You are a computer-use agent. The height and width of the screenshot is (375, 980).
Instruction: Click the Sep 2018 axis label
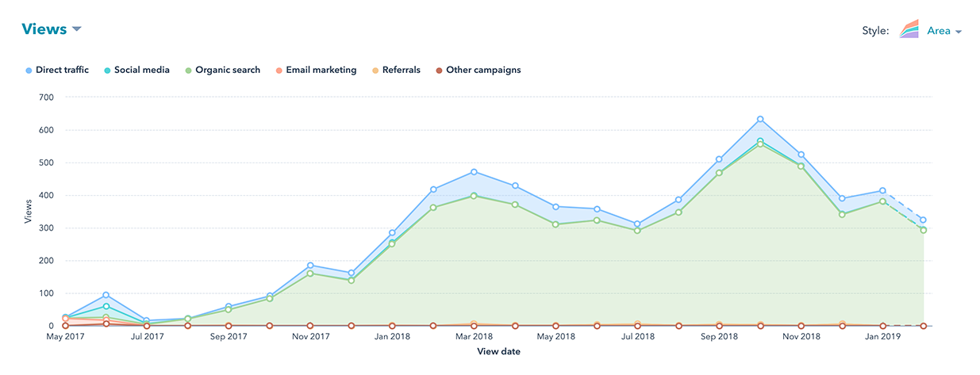click(719, 337)
